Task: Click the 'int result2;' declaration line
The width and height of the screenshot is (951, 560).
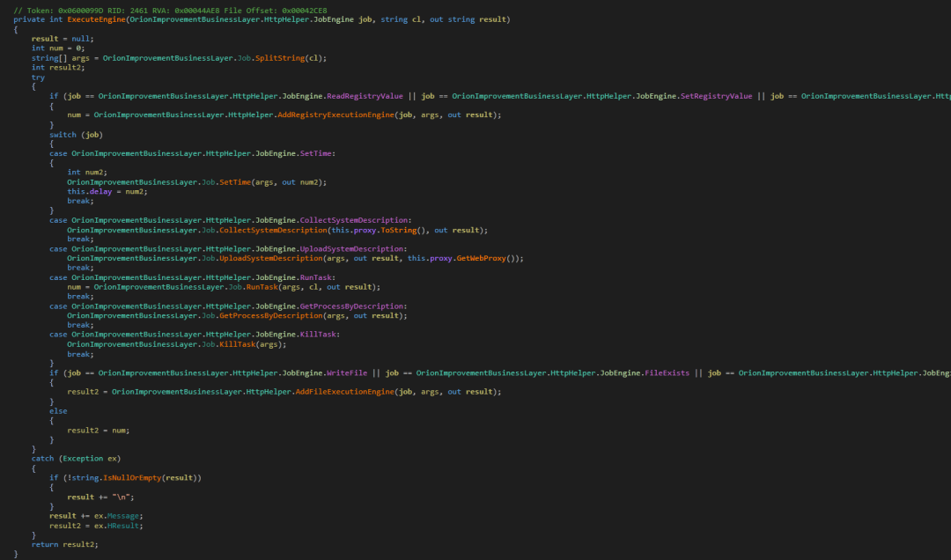Action: pyautogui.click(x=58, y=68)
